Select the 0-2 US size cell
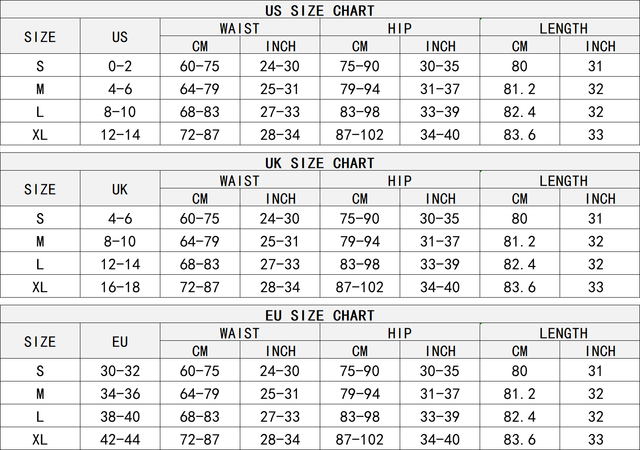The image size is (640, 450). tap(120, 66)
